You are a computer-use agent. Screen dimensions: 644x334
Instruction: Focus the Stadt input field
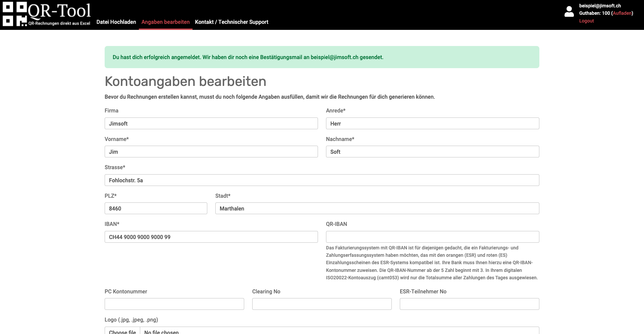tap(377, 208)
